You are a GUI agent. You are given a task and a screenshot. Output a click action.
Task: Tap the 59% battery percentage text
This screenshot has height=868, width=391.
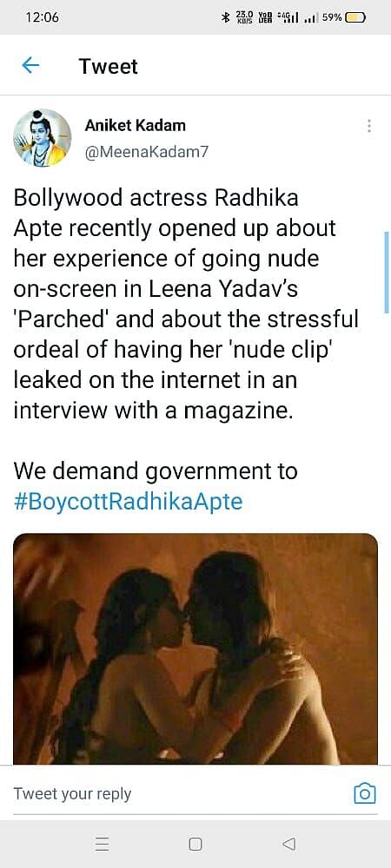331,17
